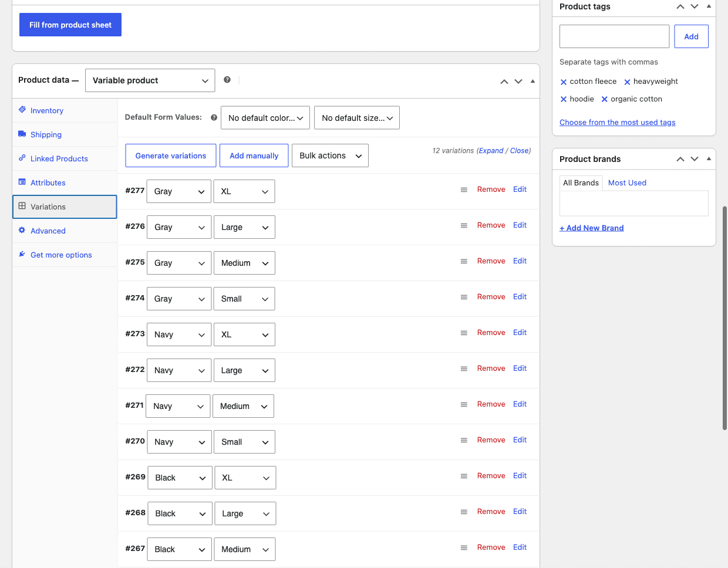
Task: Open size dropdown for variation #276
Action: (244, 227)
